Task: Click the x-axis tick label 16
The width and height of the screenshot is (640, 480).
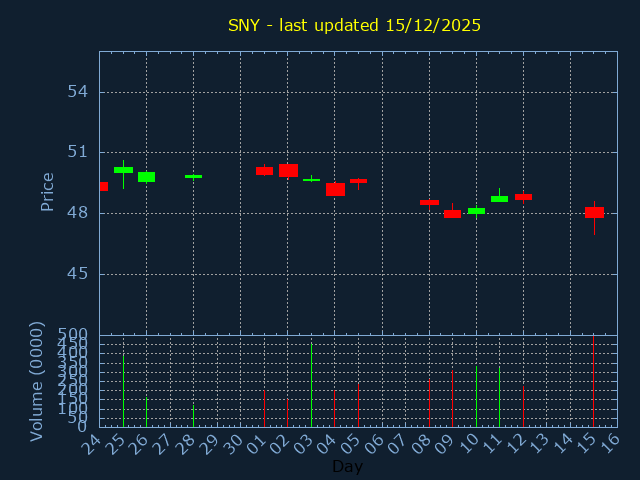Action: click(x=611, y=444)
